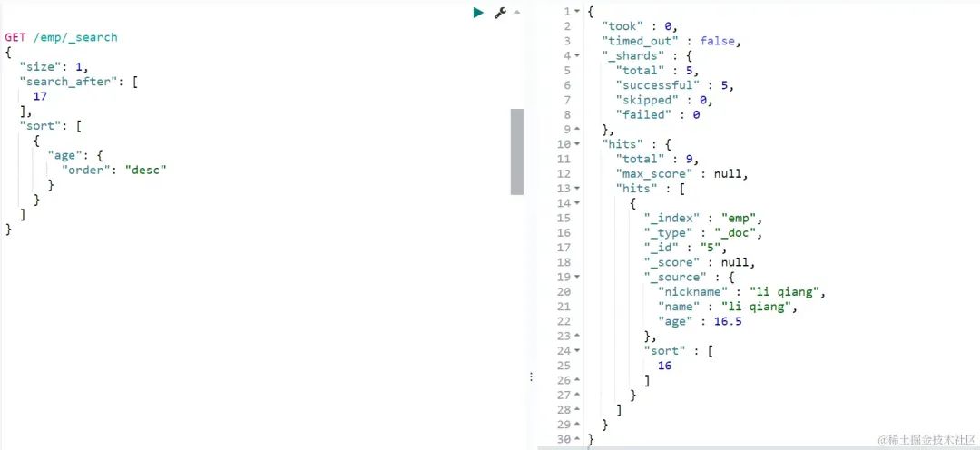This screenshot has height=450, width=980.
Task: Collapse the root object at response line 1
Action: pos(577,12)
